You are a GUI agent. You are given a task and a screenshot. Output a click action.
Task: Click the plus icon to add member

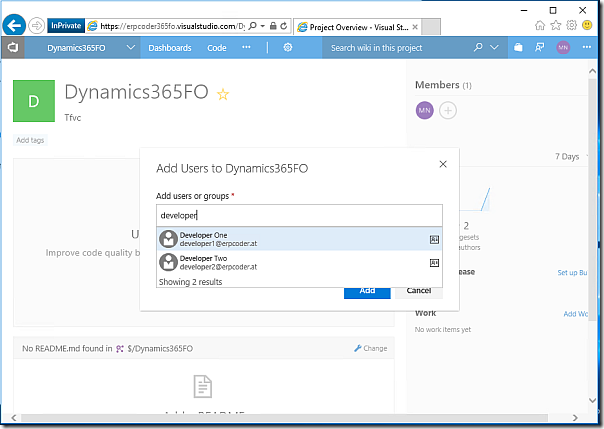coord(448,111)
